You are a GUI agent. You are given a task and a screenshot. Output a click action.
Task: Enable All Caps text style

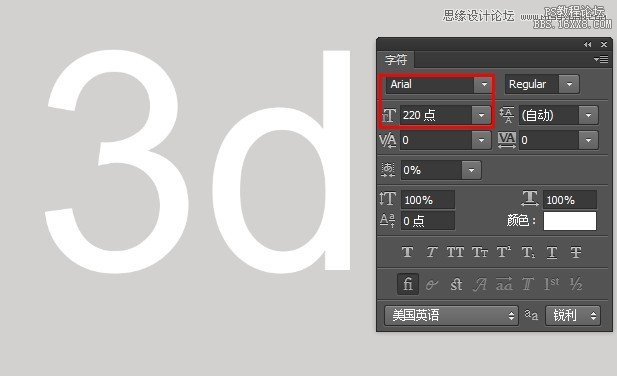455,252
